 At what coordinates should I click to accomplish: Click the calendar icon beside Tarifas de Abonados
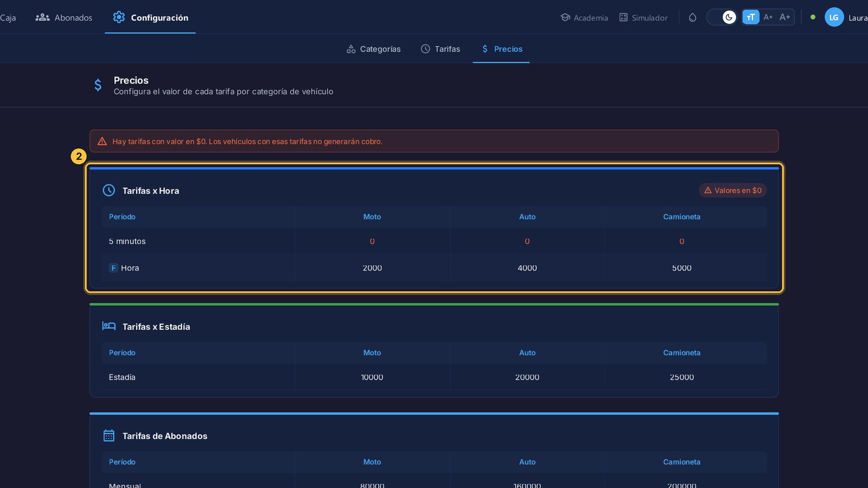pos(109,435)
